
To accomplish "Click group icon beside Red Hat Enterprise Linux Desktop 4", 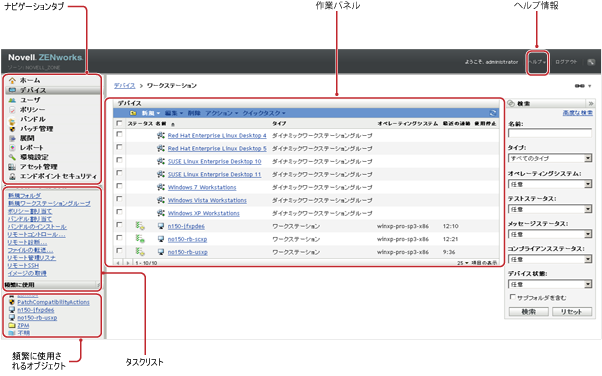I will [x=161, y=136].
